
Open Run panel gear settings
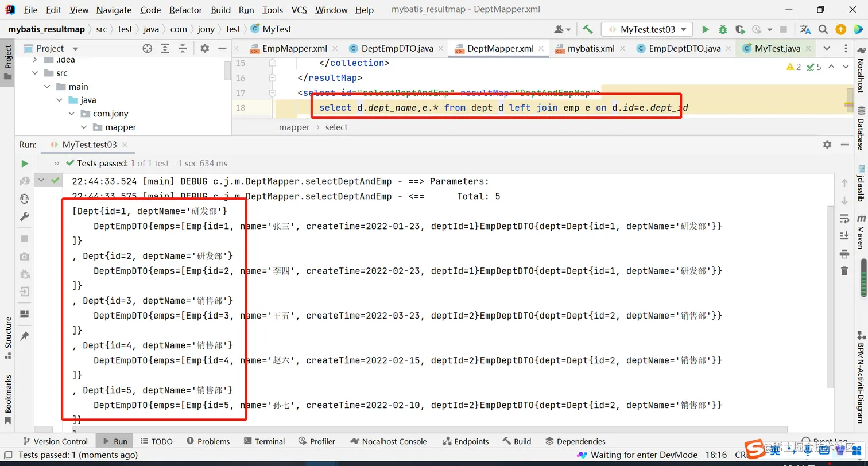click(x=827, y=145)
